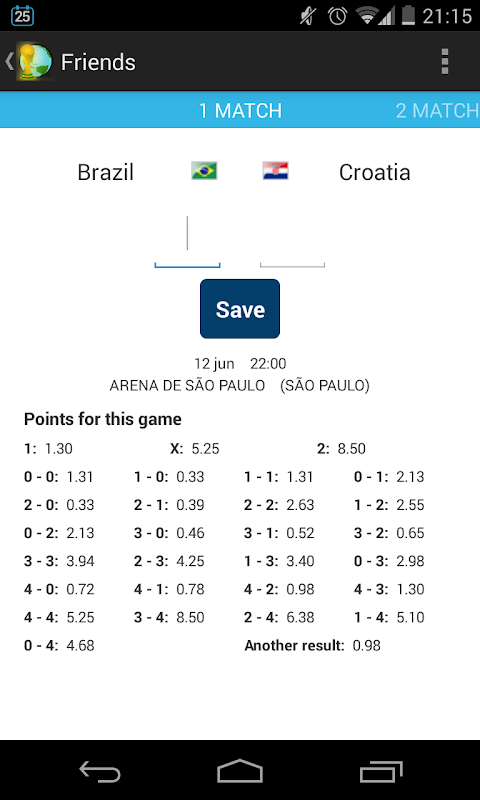Tap the back chevron beside the app icon
The image size is (480, 800).
point(9,61)
